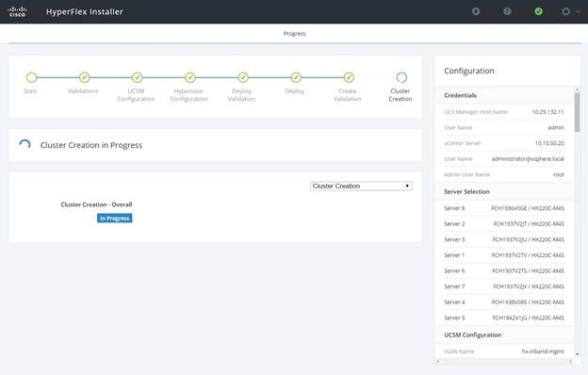The image size is (588, 375).
Task: Open the settings gear menu
Action: [566, 11]
